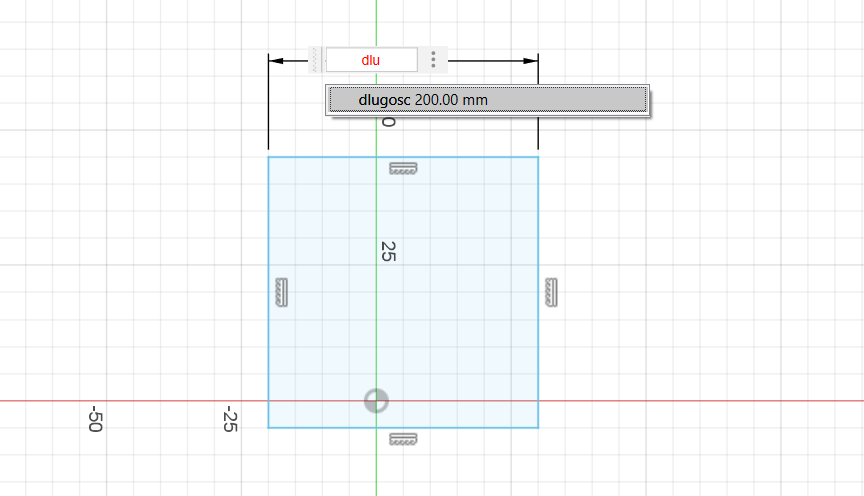Select the horizontal constraint icon below bottom edge

(403, 439)
